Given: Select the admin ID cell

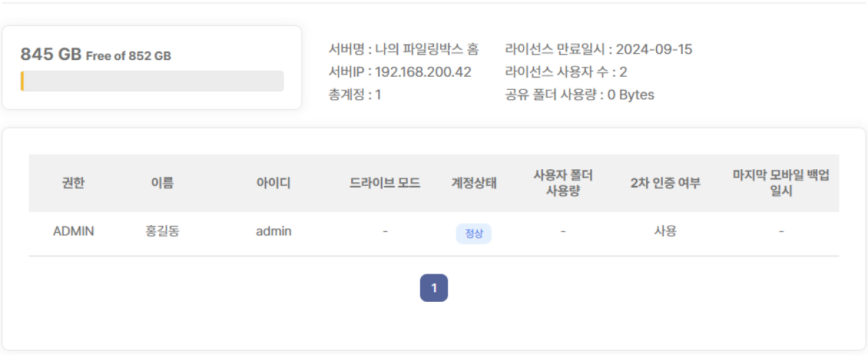Looking at the screenshot, I should click(x=274, y=231).
